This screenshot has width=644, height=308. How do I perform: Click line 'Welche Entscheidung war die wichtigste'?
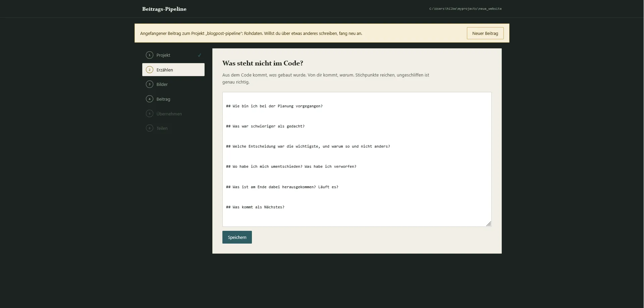pos(308,146)
